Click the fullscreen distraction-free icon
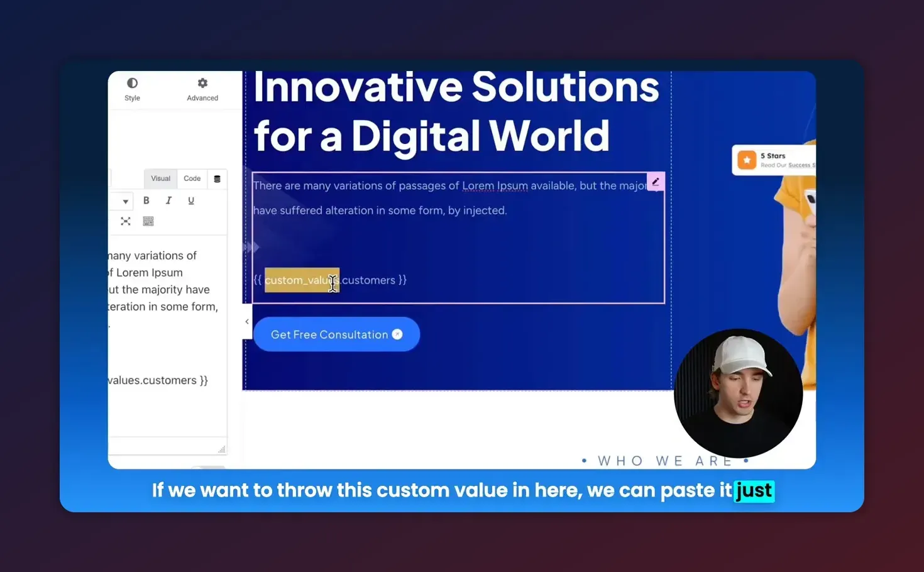 coord(126,221)
